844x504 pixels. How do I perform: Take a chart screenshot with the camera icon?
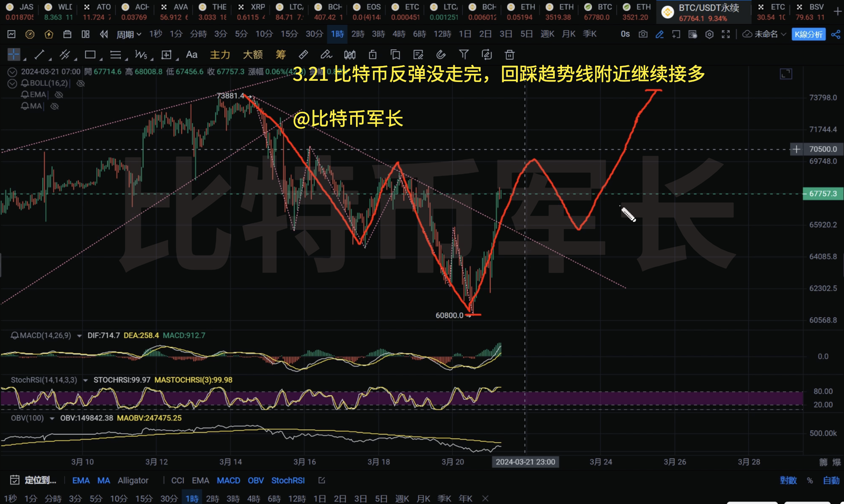point(643,34)
